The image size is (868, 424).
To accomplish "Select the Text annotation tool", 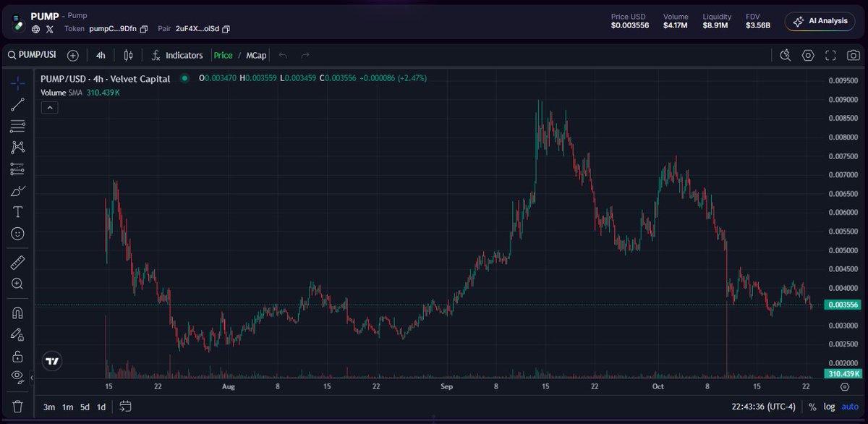I will pyautogui.click(x=18, y=212).
